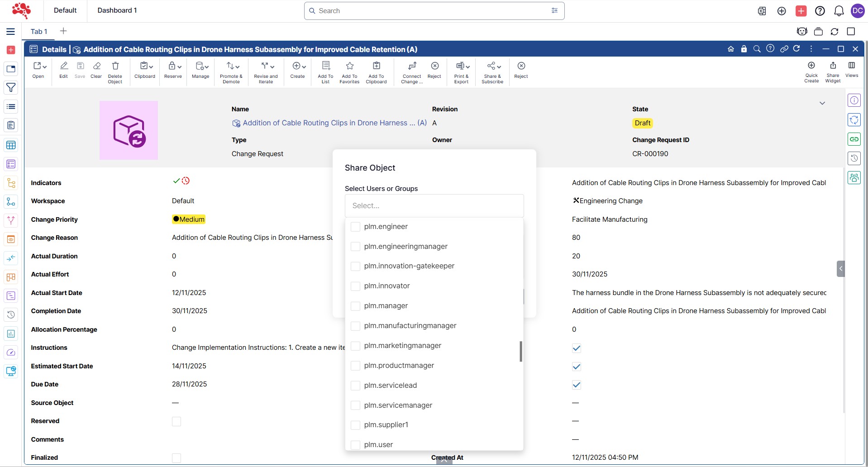Screen dimensions: 868x467
Task: Click the Add To Favorites star icon
Action: pyautogui.click(x=349, y=67)
